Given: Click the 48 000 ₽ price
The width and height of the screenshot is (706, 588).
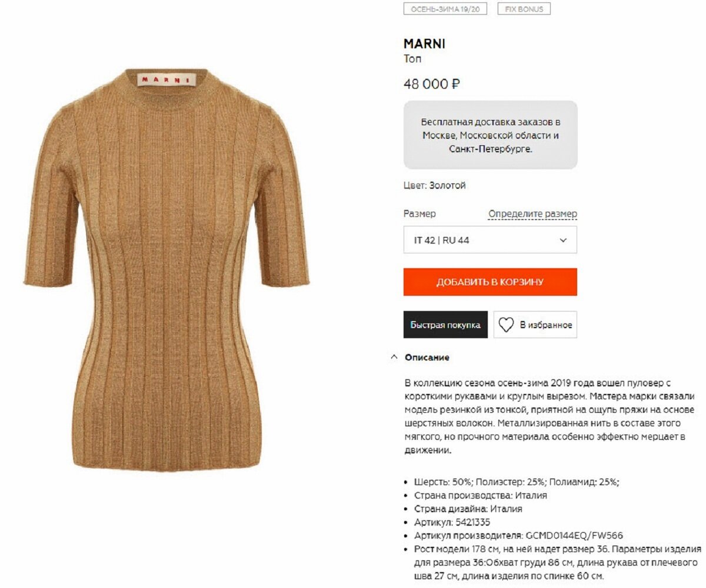Looking at the screenshot, I should [431, 84].
